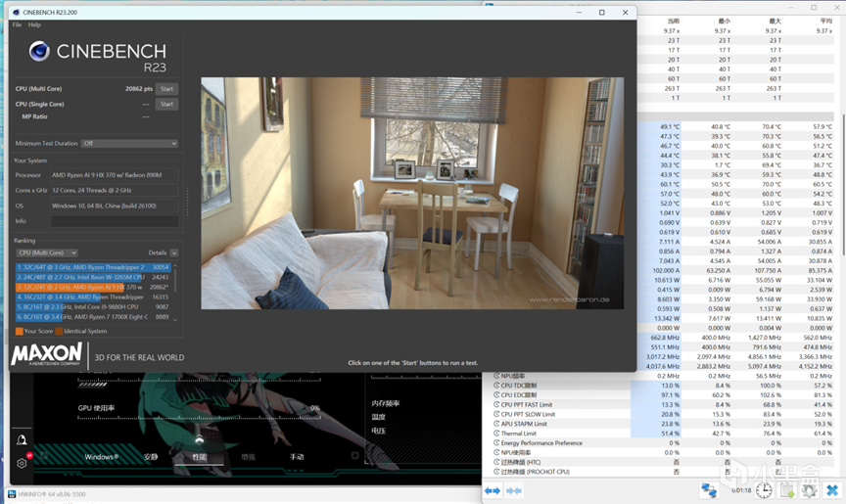Expand the ranking Details dropdown arrow

tap(174, 252)
